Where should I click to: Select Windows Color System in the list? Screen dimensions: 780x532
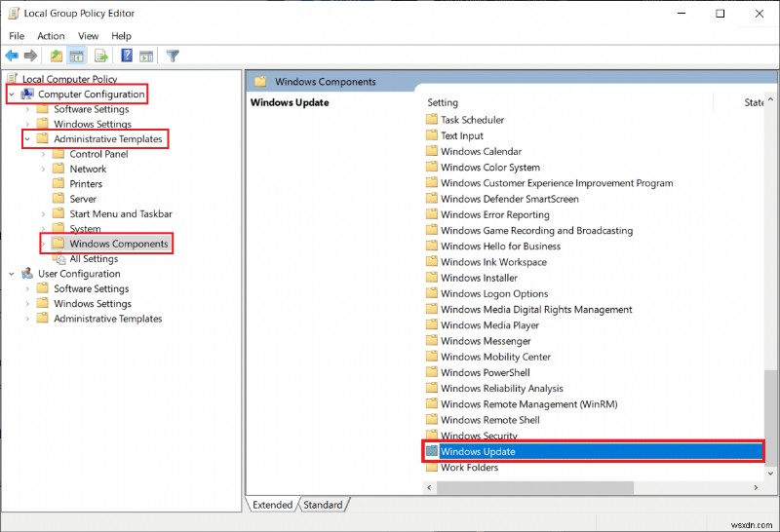click(x=490, y=167)
